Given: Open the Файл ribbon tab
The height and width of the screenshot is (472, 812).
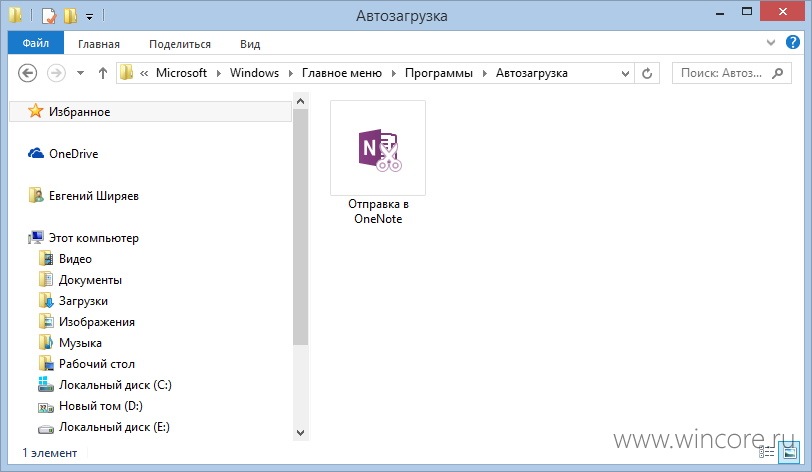Looking at the screenshot, I should coord(36,43).
